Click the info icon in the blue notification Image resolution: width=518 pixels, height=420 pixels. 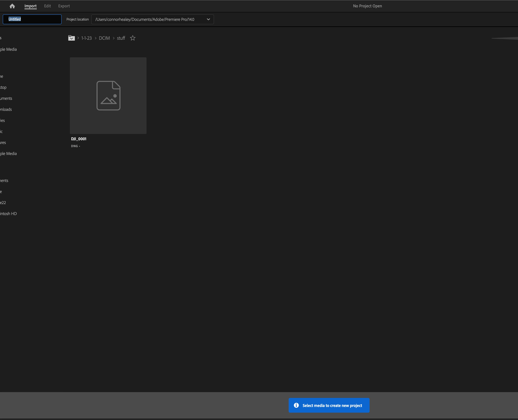pos(296,405)
